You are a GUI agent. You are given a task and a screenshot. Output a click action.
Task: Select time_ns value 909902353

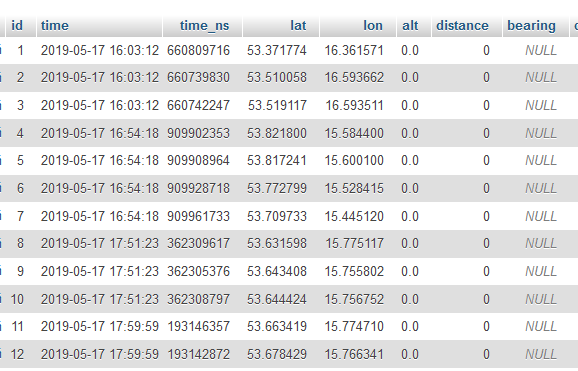pos(198,133)
